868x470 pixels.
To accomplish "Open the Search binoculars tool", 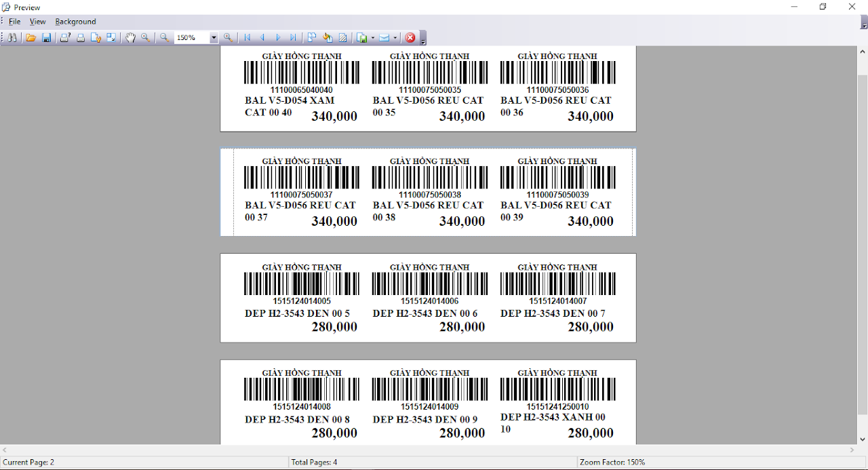I will point(12,38).
